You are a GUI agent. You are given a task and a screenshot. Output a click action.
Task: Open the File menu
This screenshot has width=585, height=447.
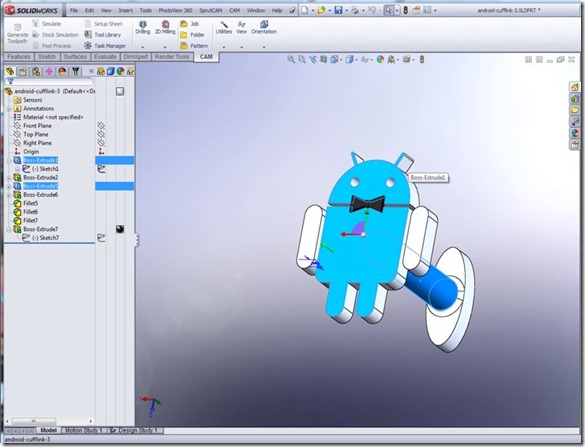pyautogui.click(x=74, y=10)
